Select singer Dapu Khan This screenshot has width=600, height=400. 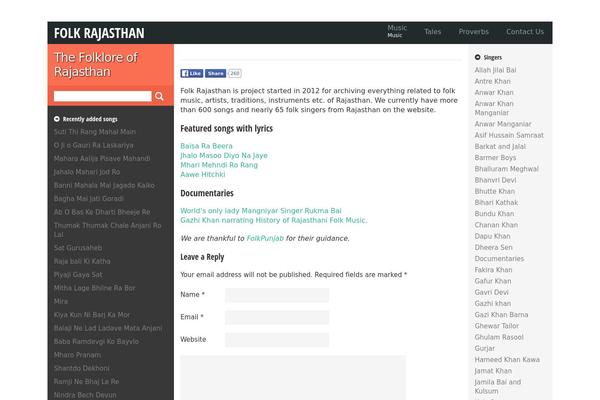coord(492,237)
